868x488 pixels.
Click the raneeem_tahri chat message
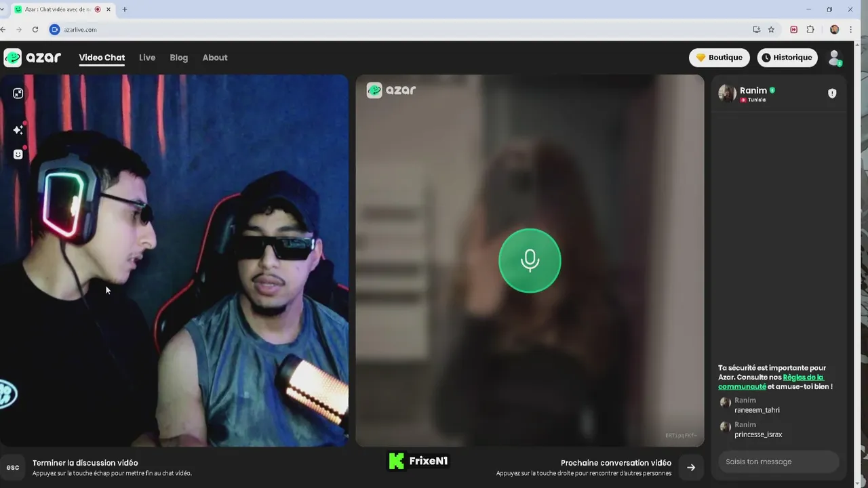[x=757, y=410]
